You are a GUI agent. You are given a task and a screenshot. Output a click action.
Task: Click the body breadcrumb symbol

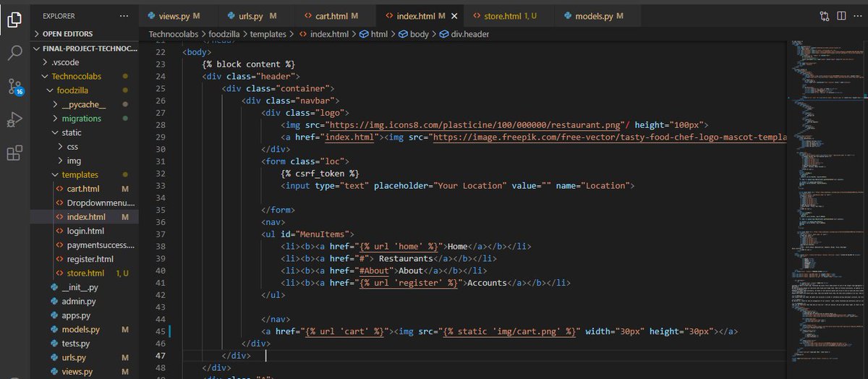point(413,34)
